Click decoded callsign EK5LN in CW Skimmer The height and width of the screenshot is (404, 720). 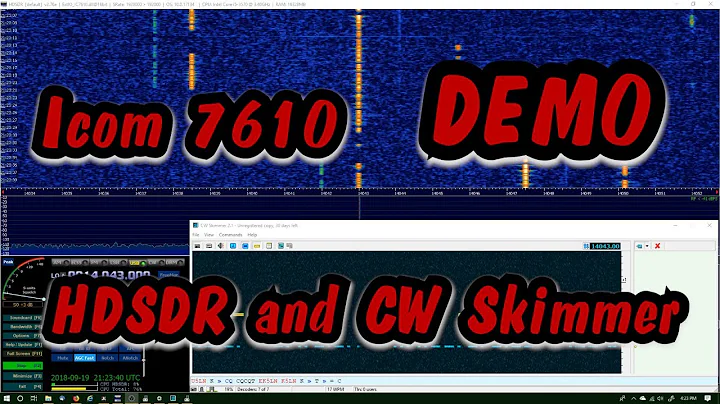pyautogui.click(x=268, y=381)
